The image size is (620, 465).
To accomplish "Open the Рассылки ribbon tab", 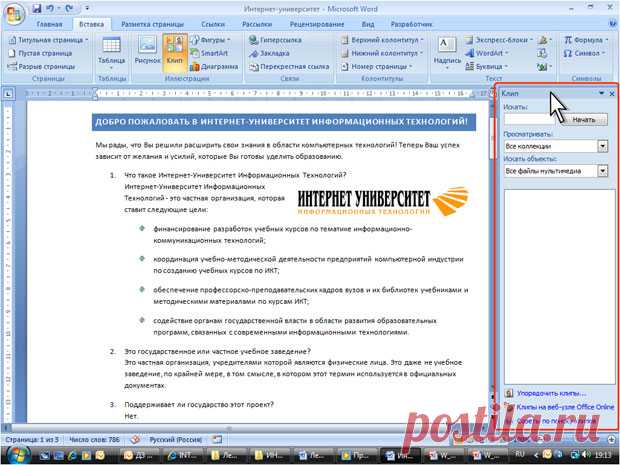I will tap(257, 25).
